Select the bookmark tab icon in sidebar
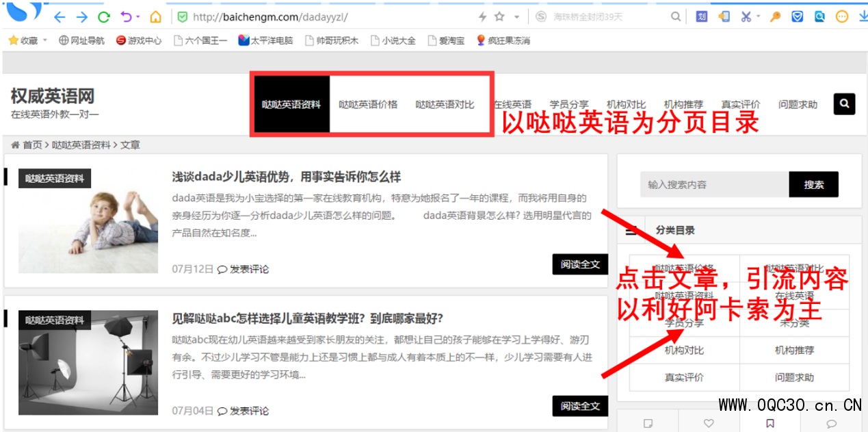 770,423
